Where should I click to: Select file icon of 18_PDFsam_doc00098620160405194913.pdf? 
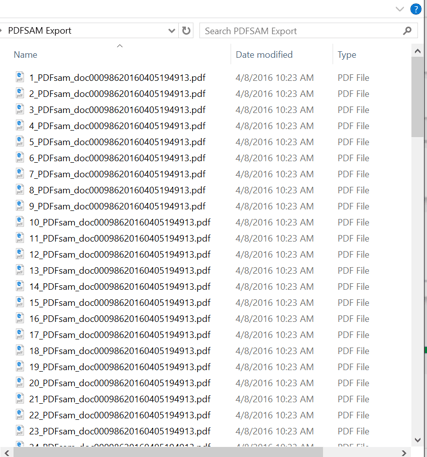click(20, 350)
